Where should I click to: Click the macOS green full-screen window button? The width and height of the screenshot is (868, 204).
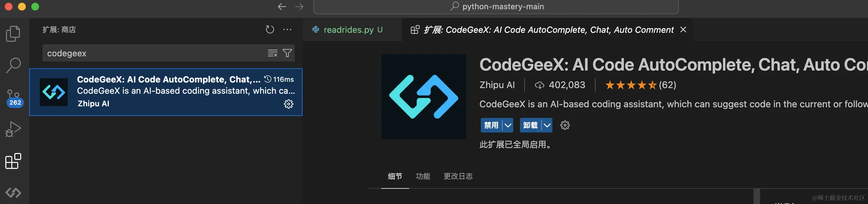coord(35,7)
